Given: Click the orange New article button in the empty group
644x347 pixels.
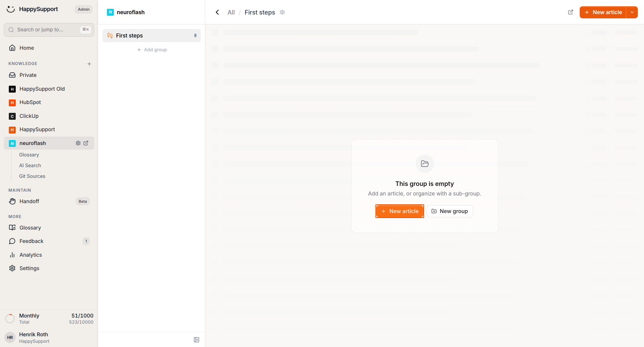Looking at the screenshot, I should (x=400, y=211).
